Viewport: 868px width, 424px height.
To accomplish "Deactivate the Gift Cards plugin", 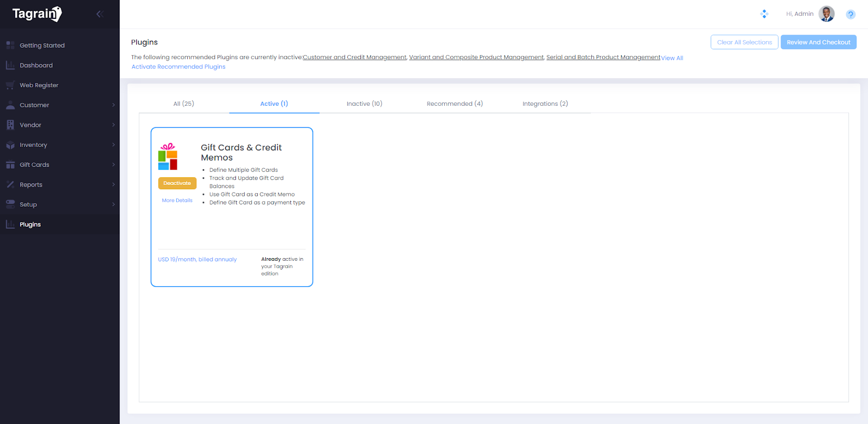I will click(x=177, y=183).
